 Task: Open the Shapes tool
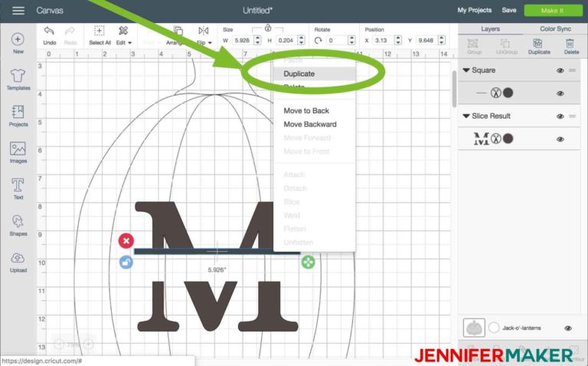coord(18,225)
